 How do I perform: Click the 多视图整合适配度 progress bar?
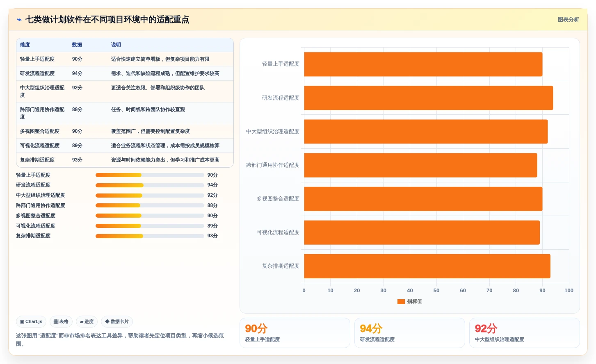[x=150, y=216]
